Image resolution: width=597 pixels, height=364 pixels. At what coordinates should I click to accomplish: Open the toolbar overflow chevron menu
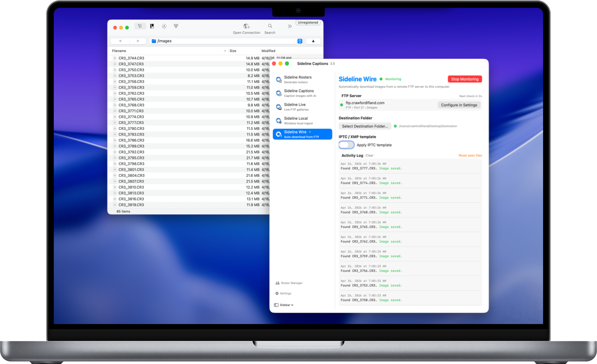point(289,26)
